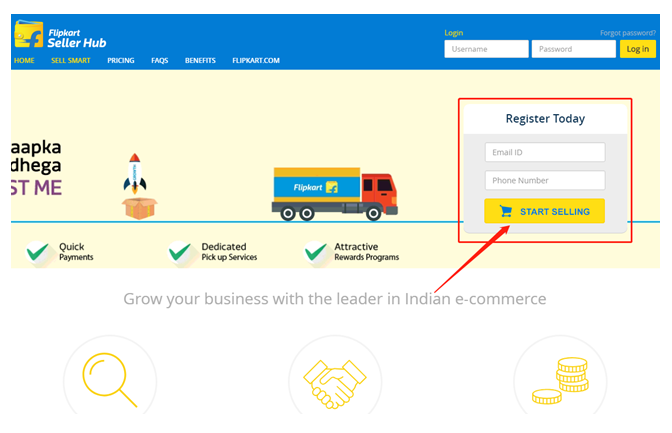This screenshot has width=672, height=433.
Task: Click the Flipkart delivery truck image
Action: click(335, 194)
